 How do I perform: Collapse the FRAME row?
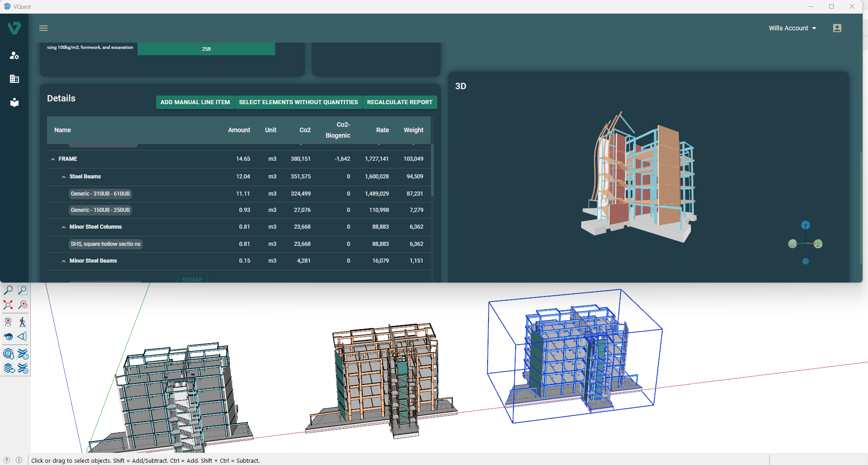pyautogui.click(x=53, y=159)
